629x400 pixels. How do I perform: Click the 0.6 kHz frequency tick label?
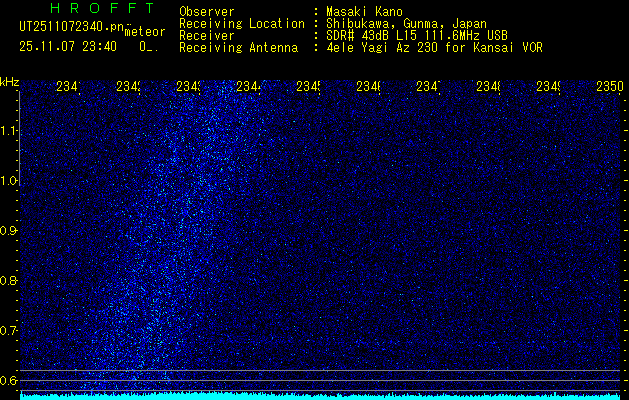(x=8, y=380)
